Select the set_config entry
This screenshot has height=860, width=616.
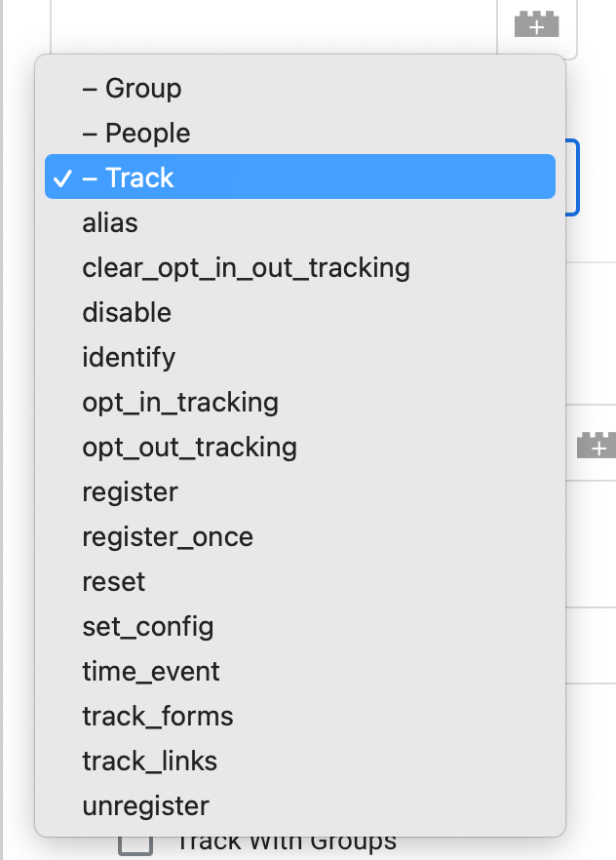tap(147, 627)
